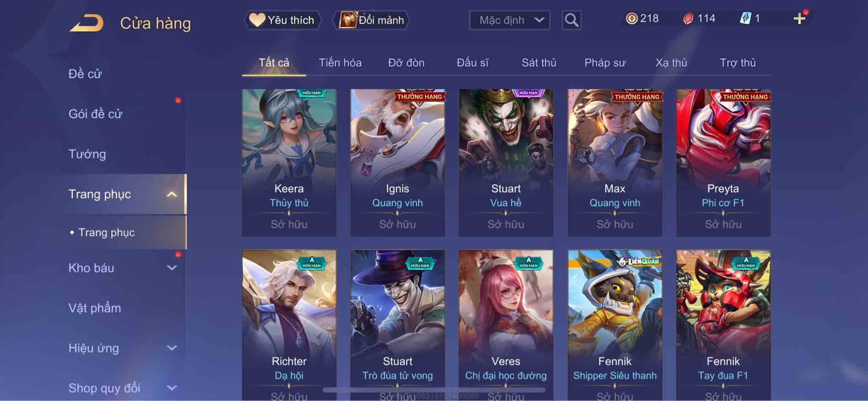Tap the blue voucher ticket icon
Screen dimensions: 868x401
[x=745, y=19]
